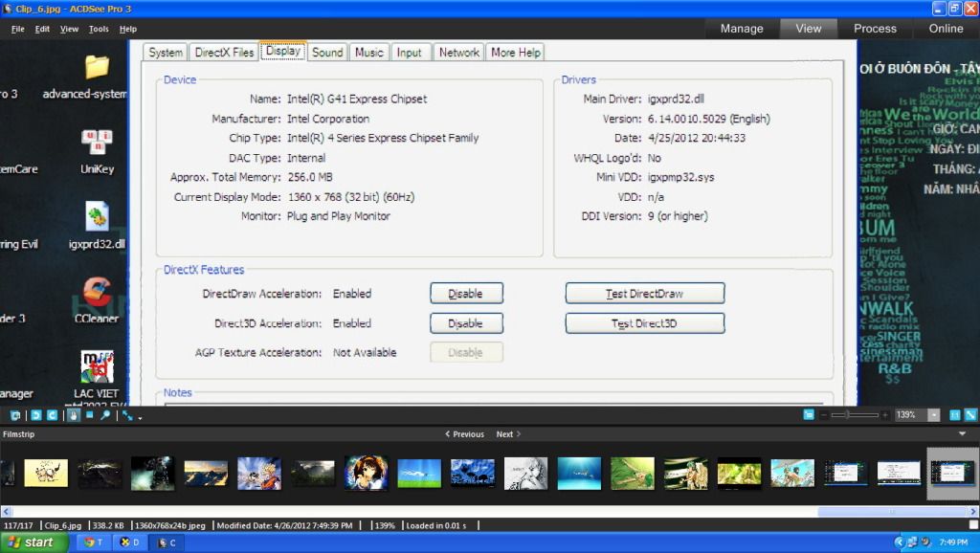Open the File menu

pyautogui.click(x=18, y=29)
